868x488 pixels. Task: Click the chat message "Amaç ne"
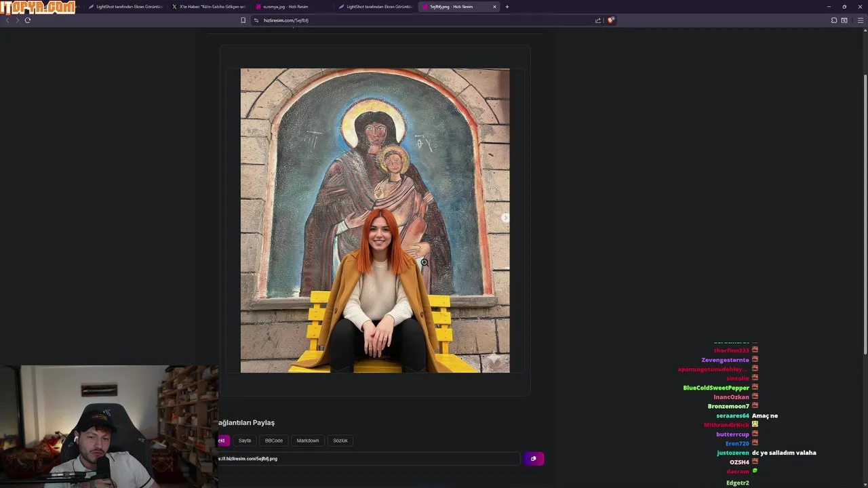[765, 415]
